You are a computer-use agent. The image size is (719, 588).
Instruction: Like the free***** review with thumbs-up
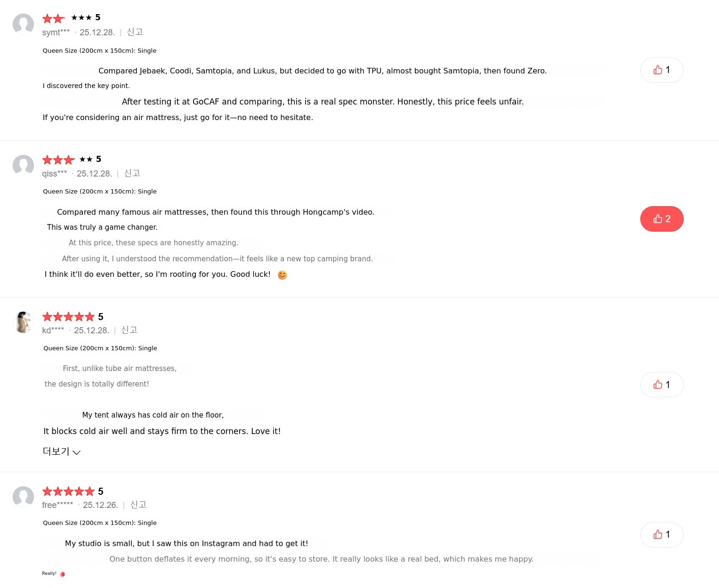tap(662, 535)
